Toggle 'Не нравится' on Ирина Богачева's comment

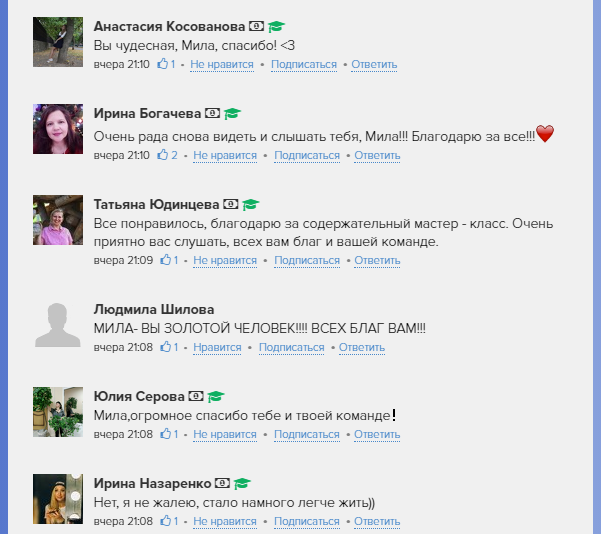click(x=225, y=155)
